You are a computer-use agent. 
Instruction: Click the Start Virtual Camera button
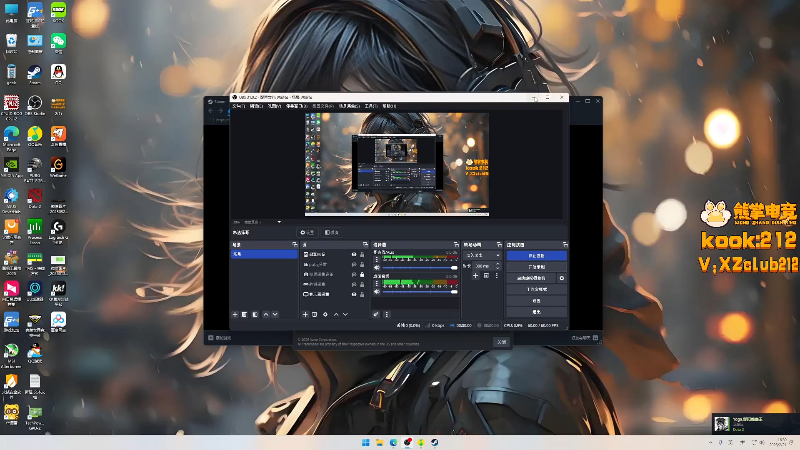point(531,278)
